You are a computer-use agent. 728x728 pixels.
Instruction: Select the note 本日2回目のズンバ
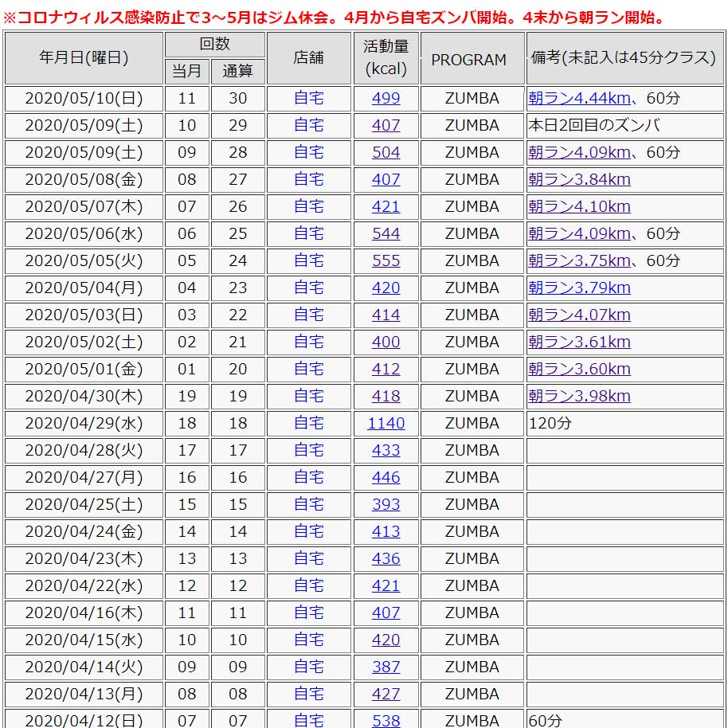[594, 125]
